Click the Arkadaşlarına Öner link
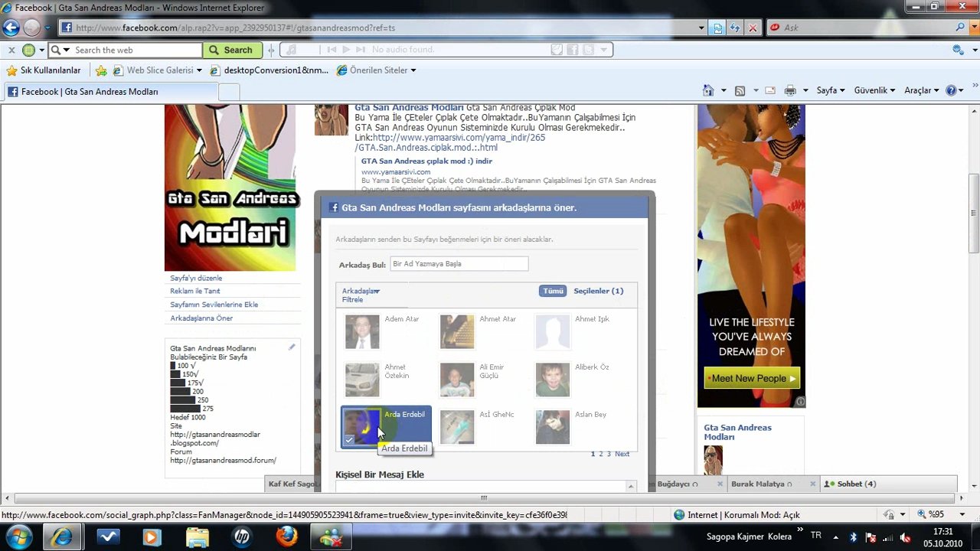Viewport: 980px width, 551px height. click(201, 318)
